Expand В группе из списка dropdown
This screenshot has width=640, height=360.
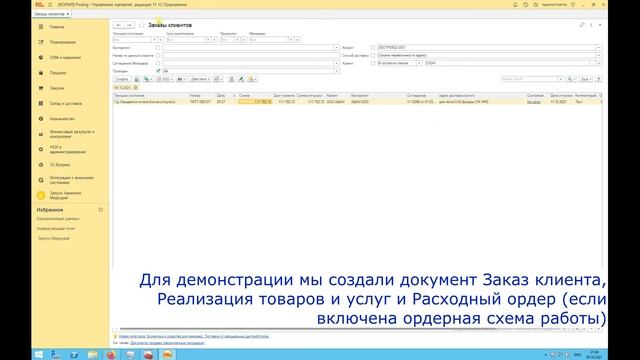pyautogui.click(x=419, y=63)
